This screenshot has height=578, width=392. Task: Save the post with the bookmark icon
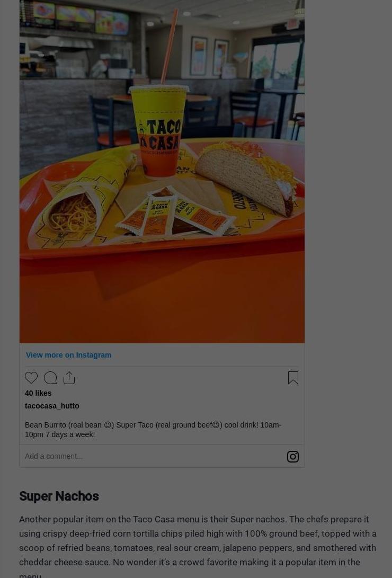pyautogui.click(x=293, y=378)
